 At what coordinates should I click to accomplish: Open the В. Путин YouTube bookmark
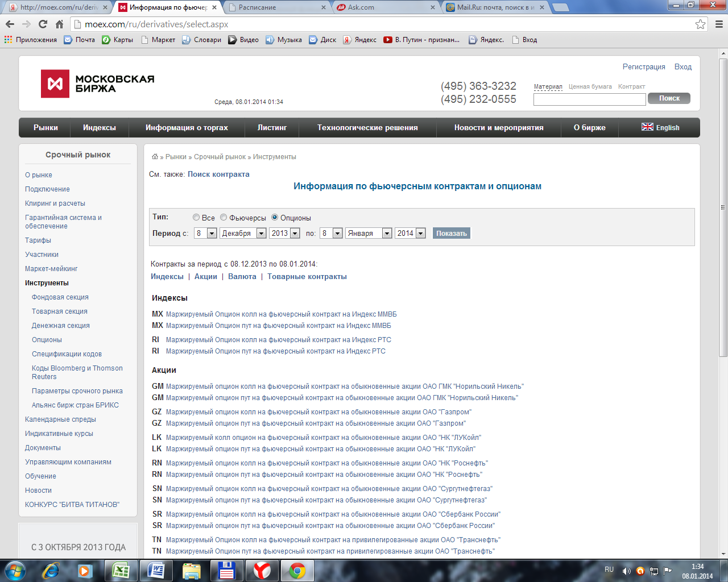[x=421, y=40]
